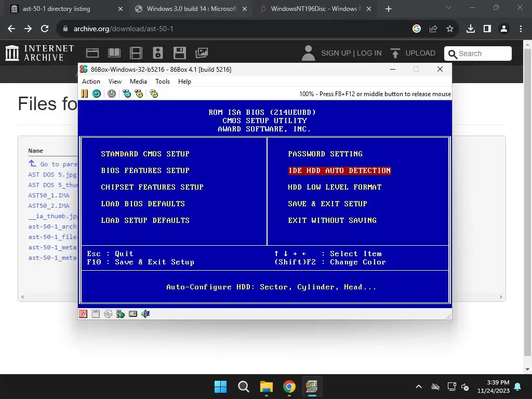
Task: Click the Internet Archive Search field
Action: coord(478,54)
